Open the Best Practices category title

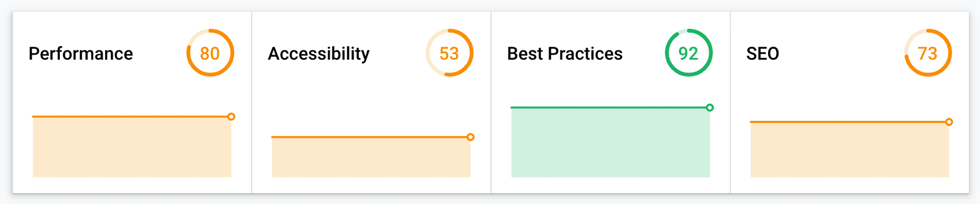point(565,54)
